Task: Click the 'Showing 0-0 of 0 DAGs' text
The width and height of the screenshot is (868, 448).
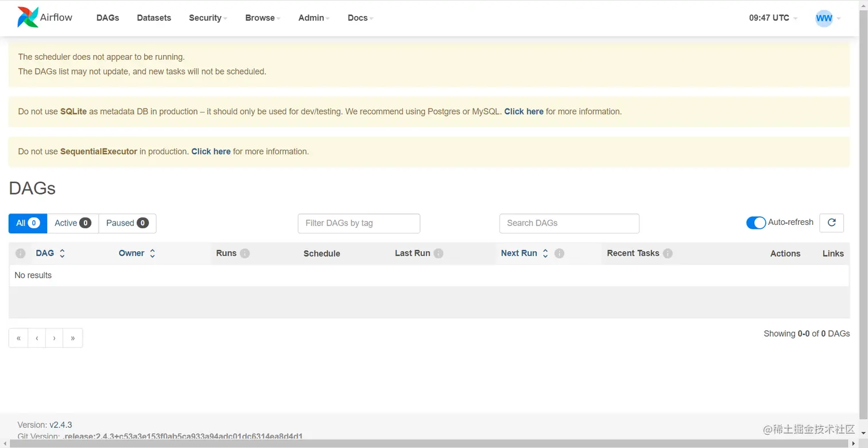Action: 807,333
